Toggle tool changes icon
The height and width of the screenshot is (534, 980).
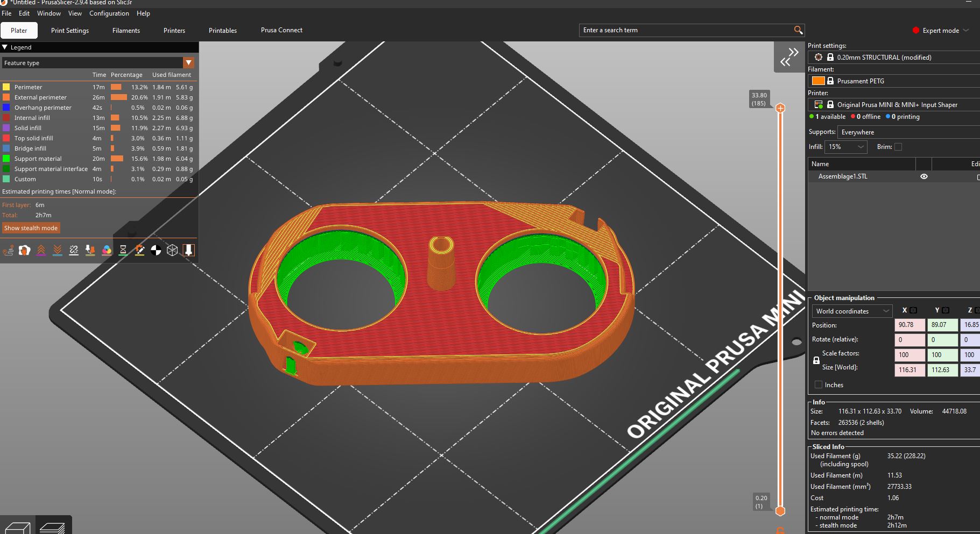(90, 250)
